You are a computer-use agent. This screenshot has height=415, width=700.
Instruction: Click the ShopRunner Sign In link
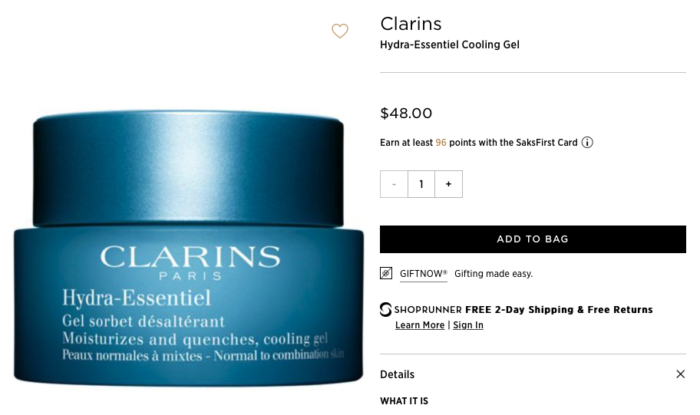tap(468, 325)
